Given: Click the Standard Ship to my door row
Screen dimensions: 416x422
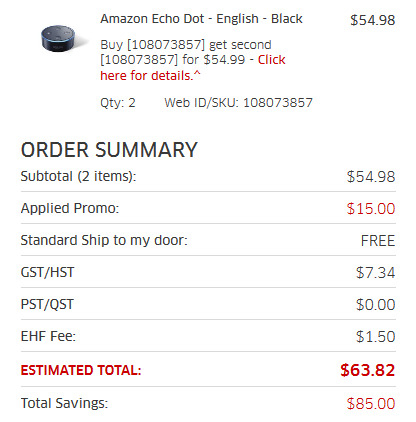Looking at the screenshot, I should coord(208,240).
